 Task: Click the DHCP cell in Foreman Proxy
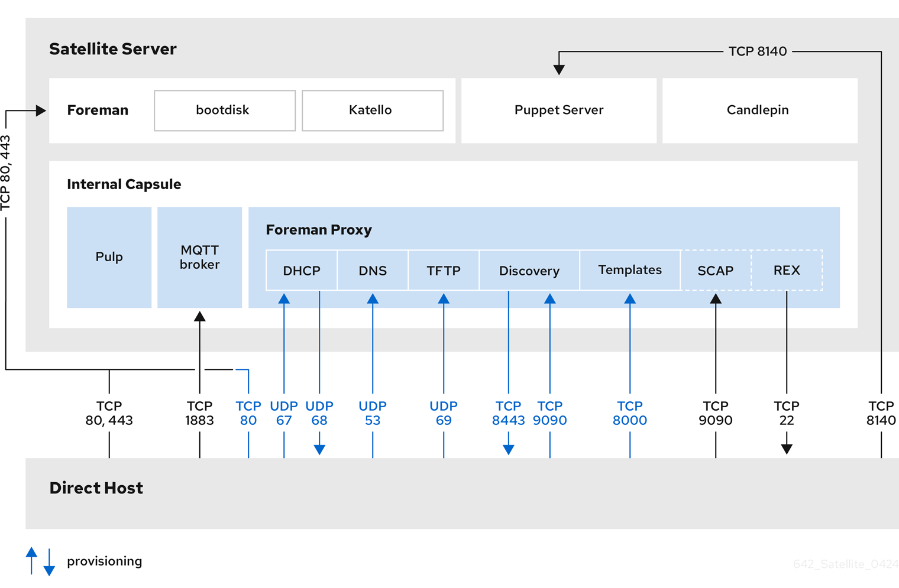tap(302, 271)
